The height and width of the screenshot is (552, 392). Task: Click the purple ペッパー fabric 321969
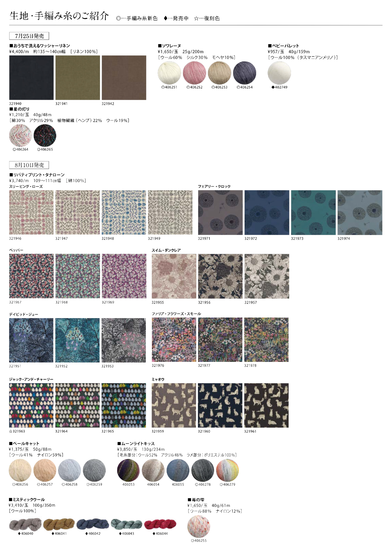[x=124, y=276]
